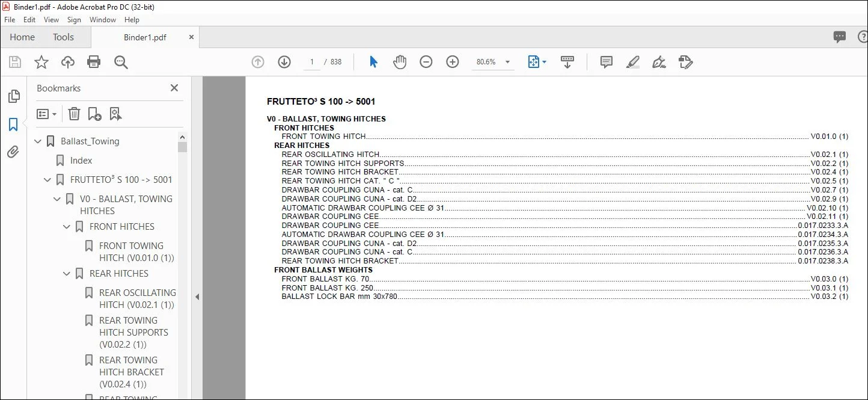Open FRONT TOWING HITCH (V0.01.0) bookmark

(136, 251)
